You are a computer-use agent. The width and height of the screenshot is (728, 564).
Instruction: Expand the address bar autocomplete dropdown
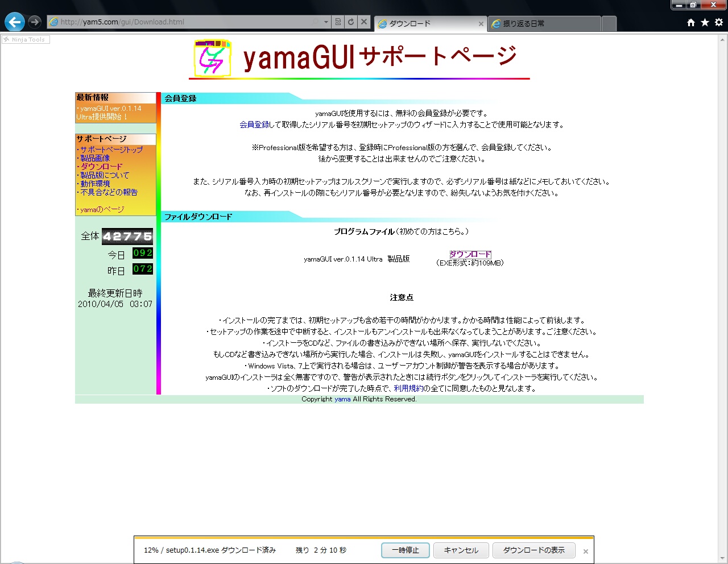tap(326, 22)
